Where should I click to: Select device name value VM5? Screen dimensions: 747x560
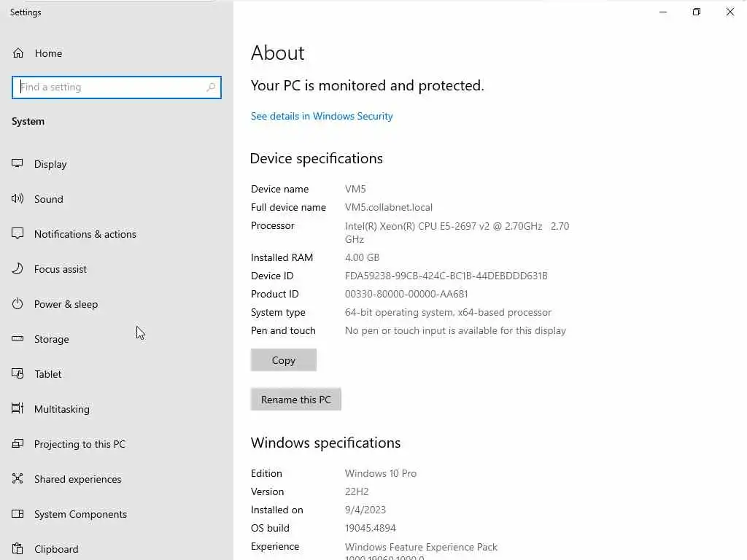pos(355,189)
